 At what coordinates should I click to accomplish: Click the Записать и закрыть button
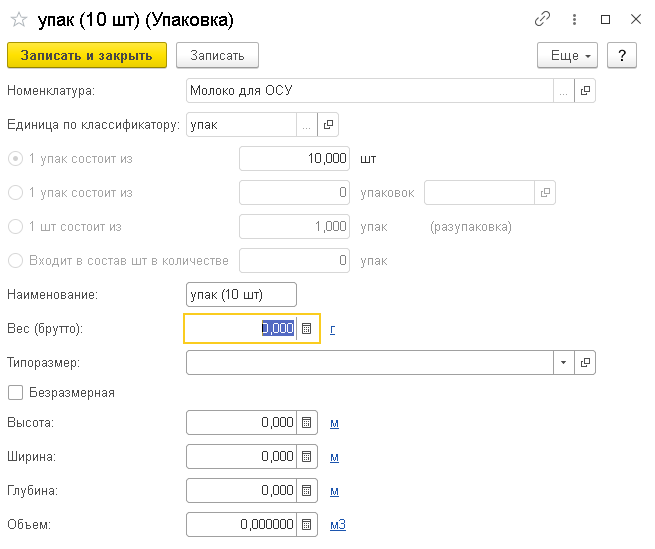tap(87, 55)
